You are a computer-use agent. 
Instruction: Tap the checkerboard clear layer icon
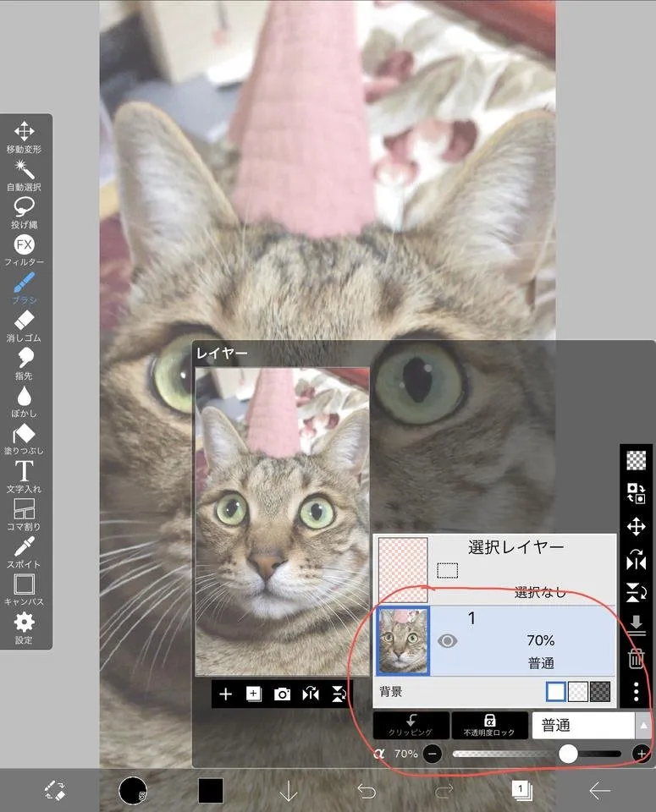pos(637,460)
